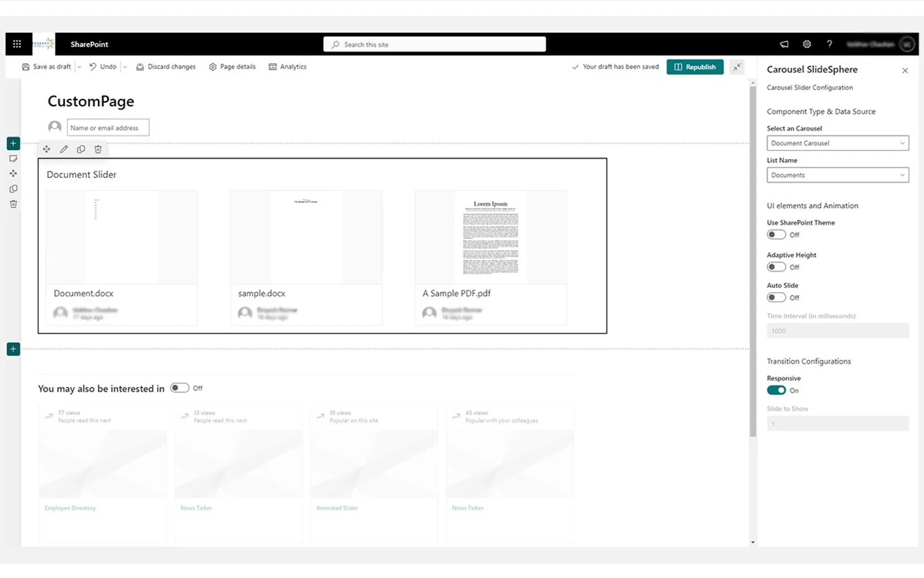Viewport: 924px width, 578px height.
Task: Edit section using left rail icon
Action: [13, 159]
